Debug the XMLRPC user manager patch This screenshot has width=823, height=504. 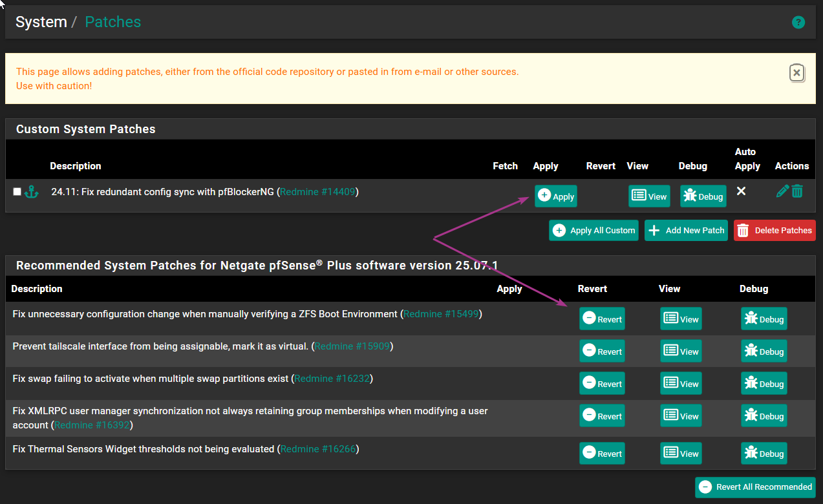click(x=764, y=415)
